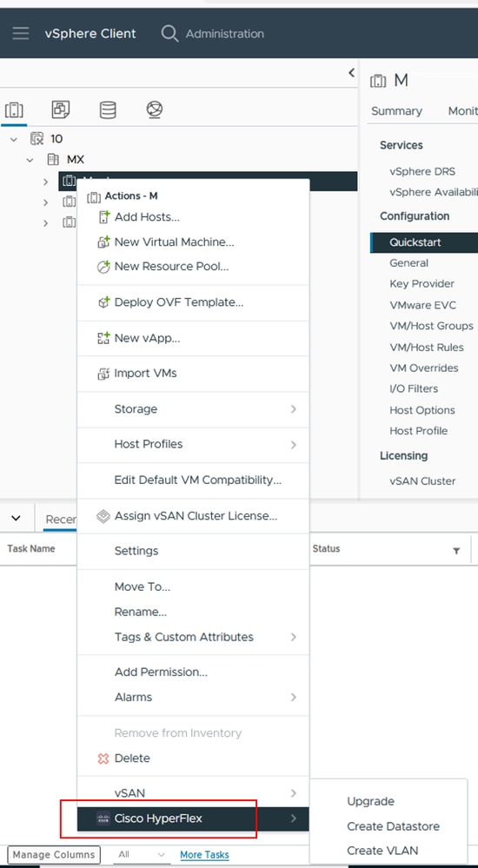Open Host Profile configuration
The height and width of the screenshot is (868, 478).
click(418, 431)
